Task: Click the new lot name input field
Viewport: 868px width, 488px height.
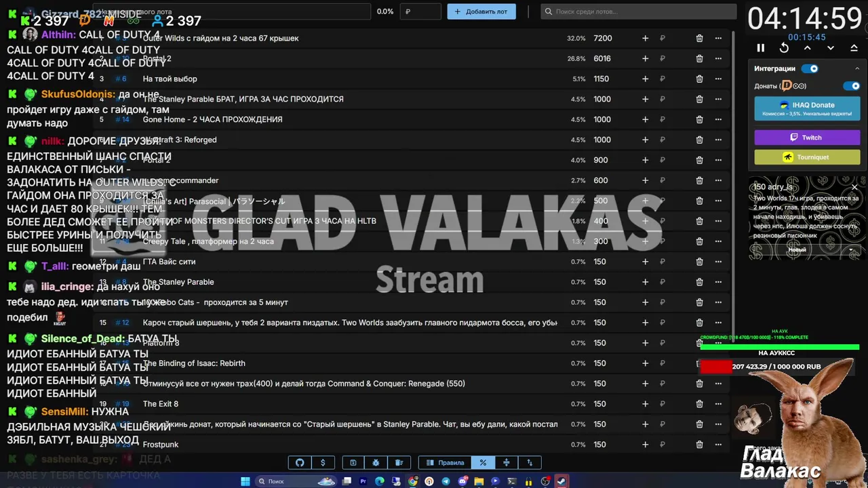Action: point(232,12)
